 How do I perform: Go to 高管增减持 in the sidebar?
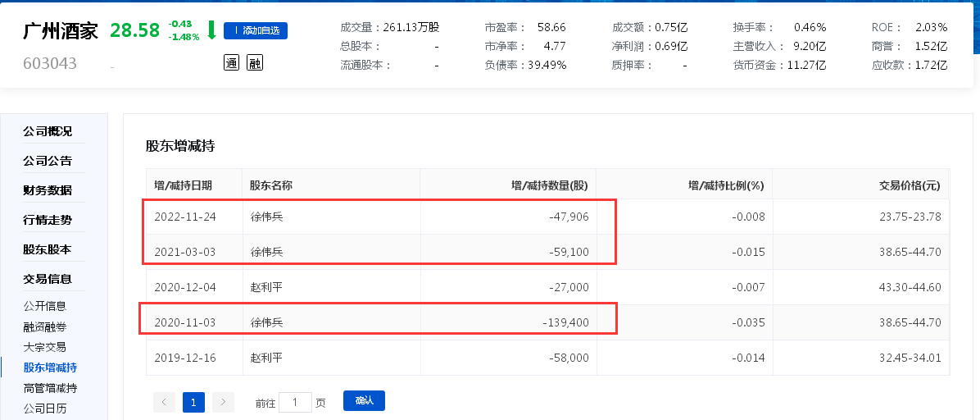(50, 388)
